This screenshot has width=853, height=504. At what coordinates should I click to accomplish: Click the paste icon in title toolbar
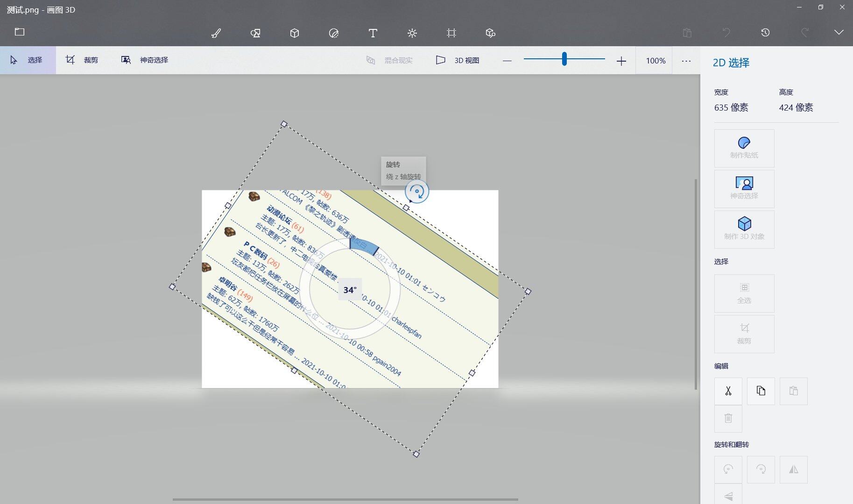click(687, 33)
